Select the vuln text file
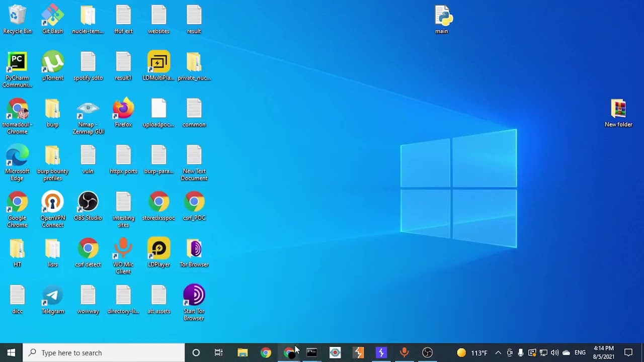This screenshot has width=644, height=362. [88, 160]
